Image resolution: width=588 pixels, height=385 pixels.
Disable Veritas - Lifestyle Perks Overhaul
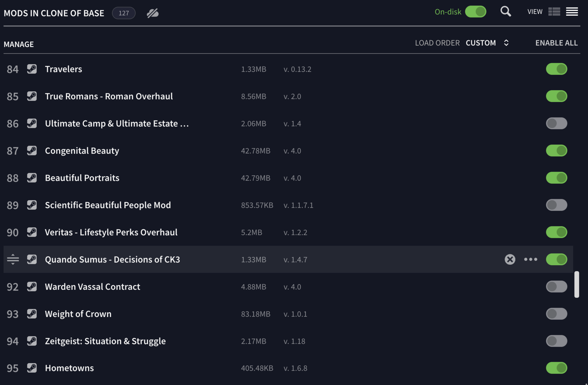[557, 232]
